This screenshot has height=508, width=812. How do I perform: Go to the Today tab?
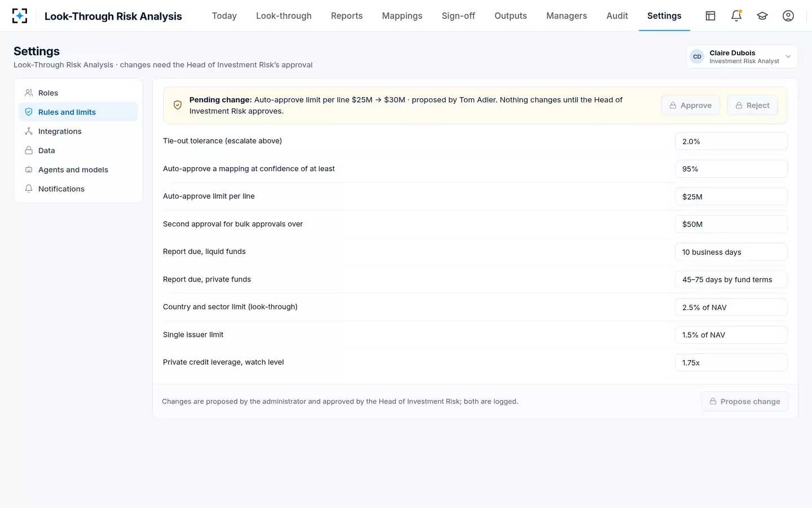224,16
